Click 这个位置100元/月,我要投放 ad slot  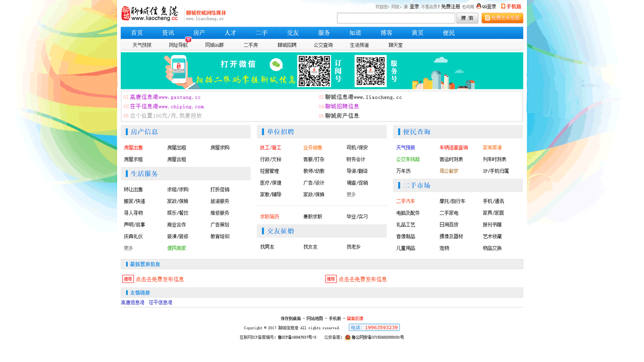click(x=165, y=116)
